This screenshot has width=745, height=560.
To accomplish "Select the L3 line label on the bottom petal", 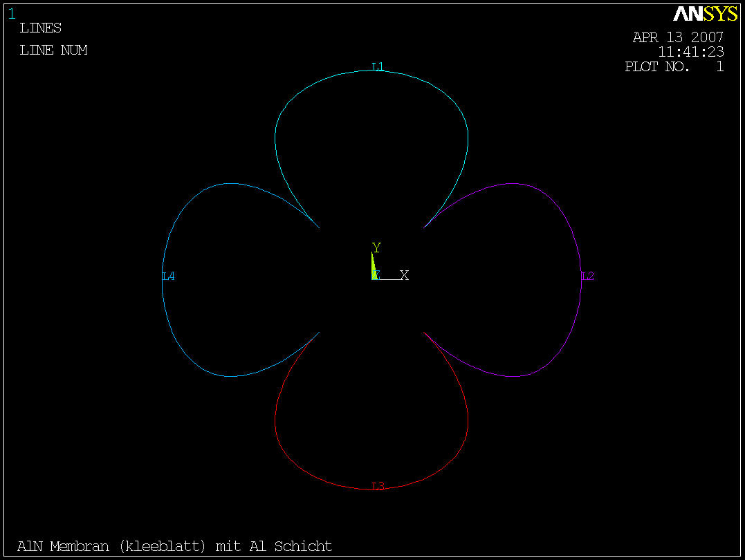I will tap(378, 486).
